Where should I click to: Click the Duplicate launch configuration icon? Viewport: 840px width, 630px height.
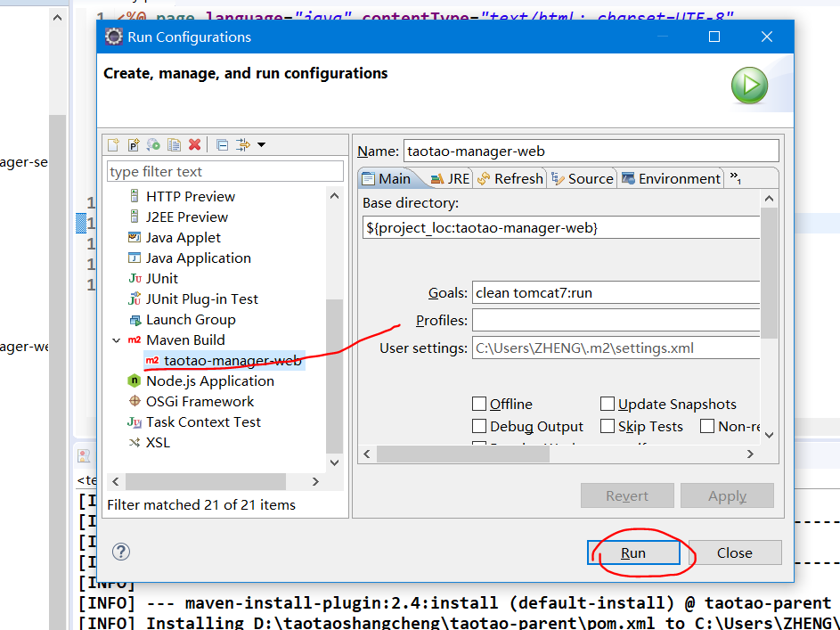pyautogui.click(x=174, y=144)
